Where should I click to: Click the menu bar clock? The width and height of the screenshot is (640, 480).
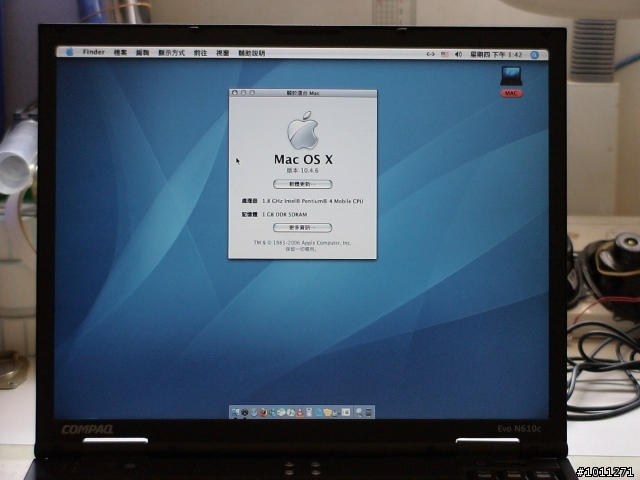click(496, 54)
